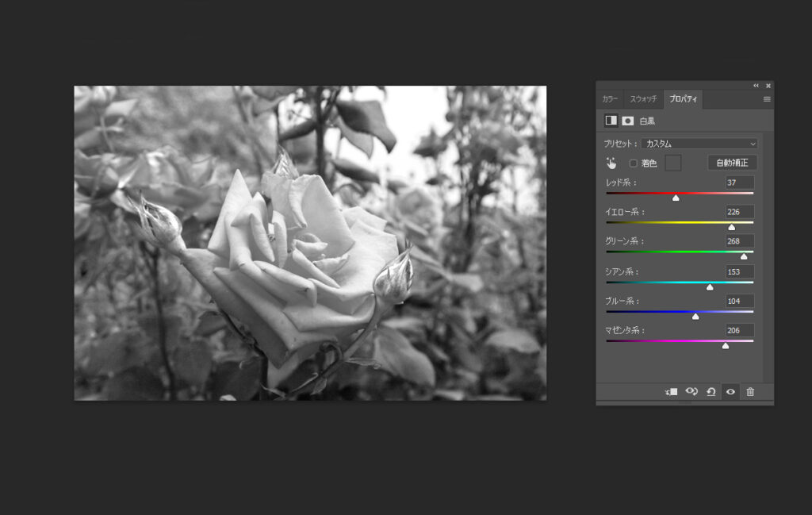Click the black & white adjustment icon
The width and height of the screenshot is (812, 515).
pos(611,121)
